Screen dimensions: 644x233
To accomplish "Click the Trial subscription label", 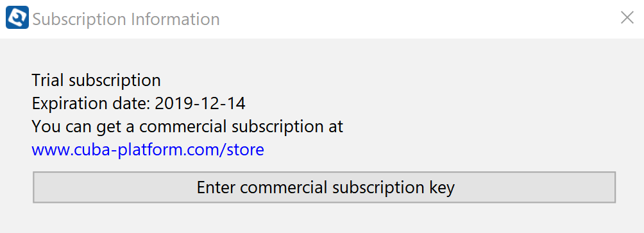I will click(x=96, y=80).
